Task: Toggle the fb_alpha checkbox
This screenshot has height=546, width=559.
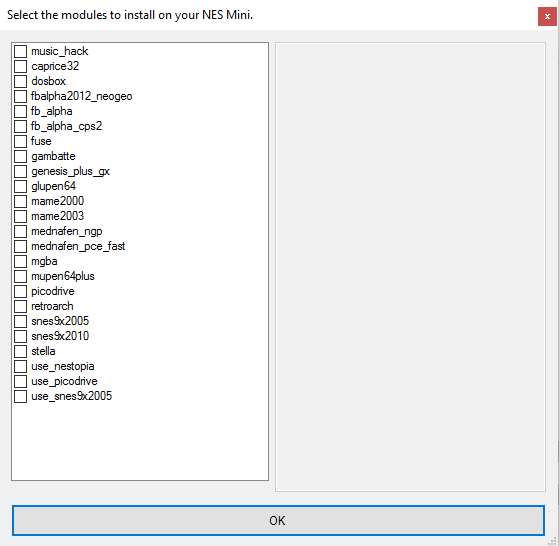Action: coord(20,111)
